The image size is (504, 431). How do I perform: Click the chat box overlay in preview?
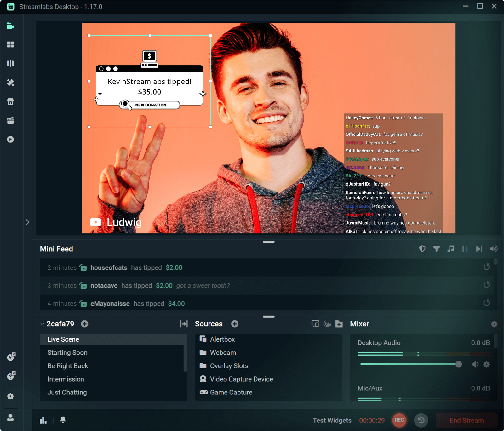click(x=393, y=173)
